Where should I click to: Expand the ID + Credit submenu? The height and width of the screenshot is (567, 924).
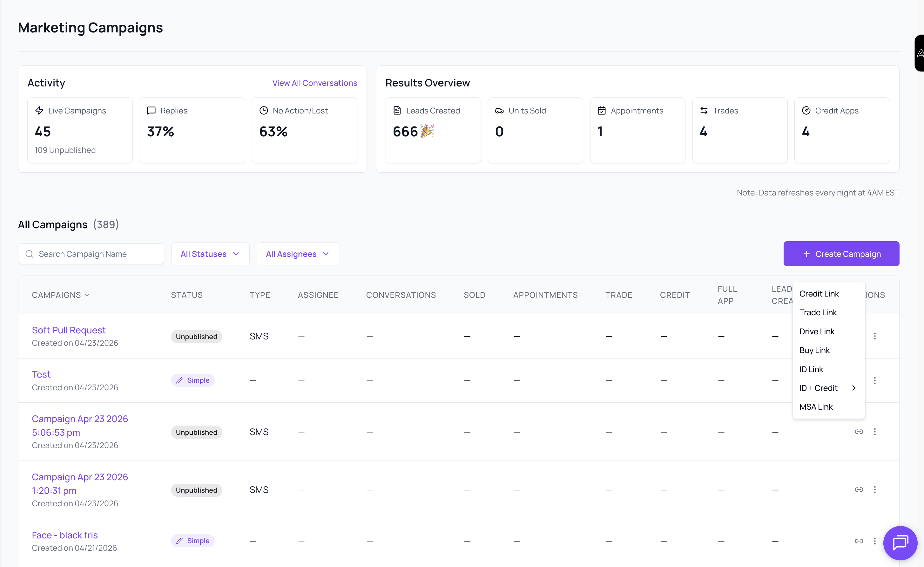tap(828, 388)
